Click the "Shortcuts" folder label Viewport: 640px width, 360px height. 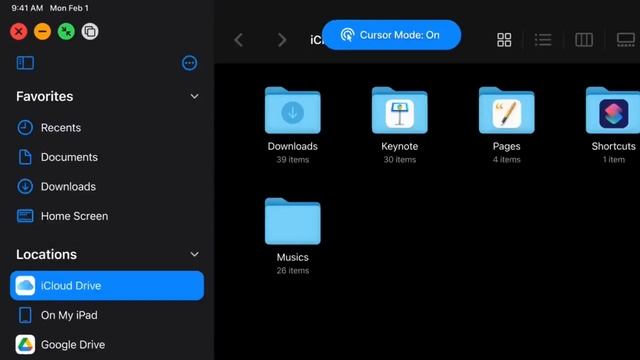(x=613, y=147)
